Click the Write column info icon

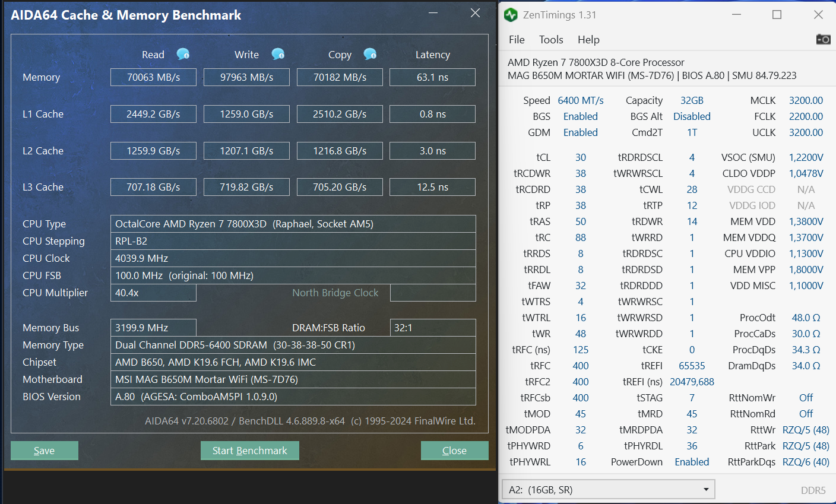278,54
